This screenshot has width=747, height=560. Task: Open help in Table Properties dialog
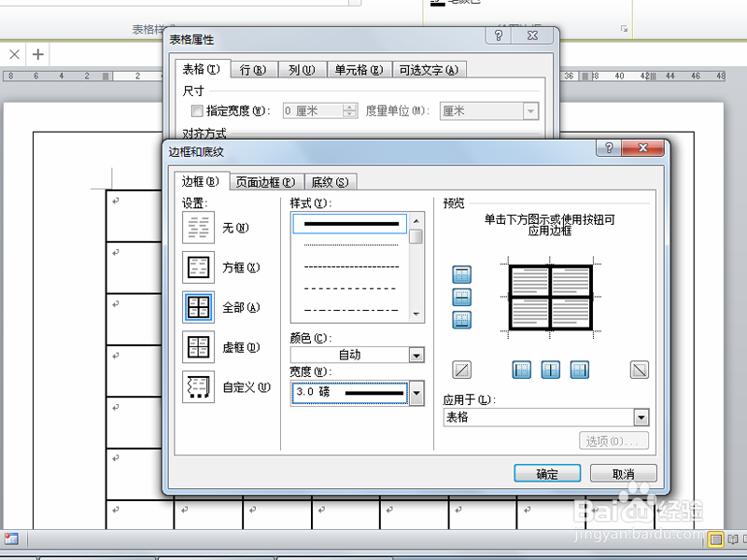click(x=499, y=35)
